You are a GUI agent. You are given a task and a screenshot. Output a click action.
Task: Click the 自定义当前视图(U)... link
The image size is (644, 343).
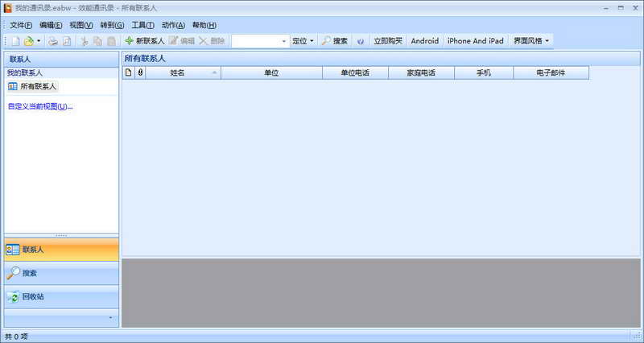click(40, 106)
